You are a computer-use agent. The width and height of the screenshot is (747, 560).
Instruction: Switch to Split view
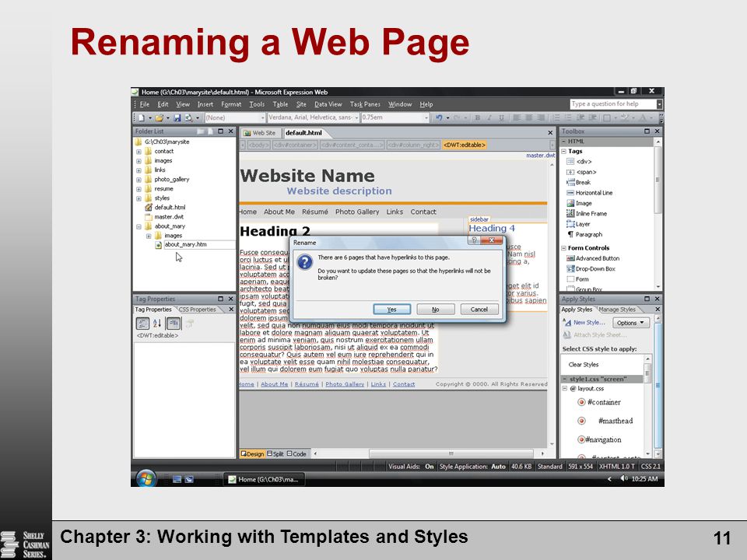275,453
